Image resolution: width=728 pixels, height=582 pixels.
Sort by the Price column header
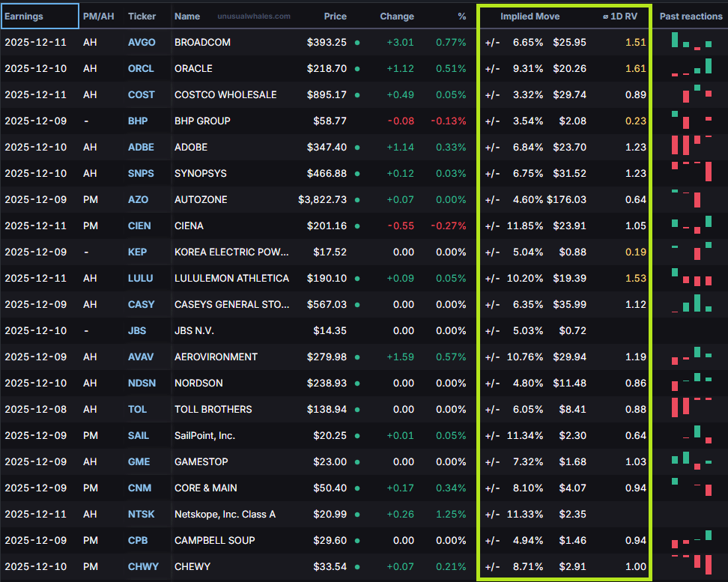click(336, 16)
